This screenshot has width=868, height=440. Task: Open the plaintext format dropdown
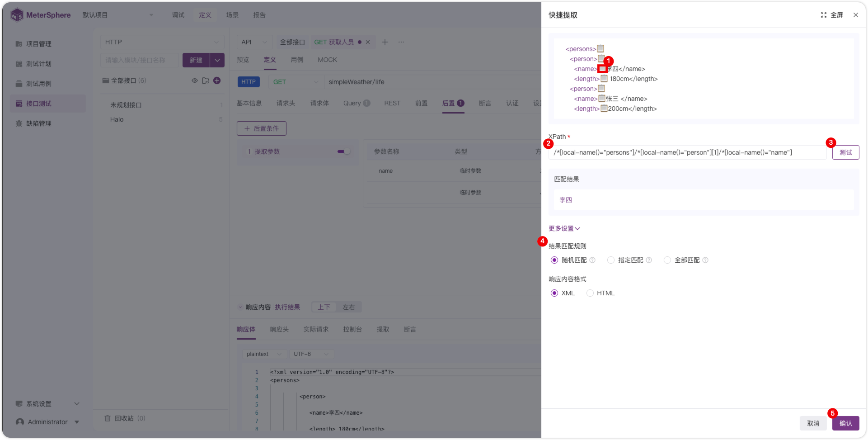[x=264, y=354]
